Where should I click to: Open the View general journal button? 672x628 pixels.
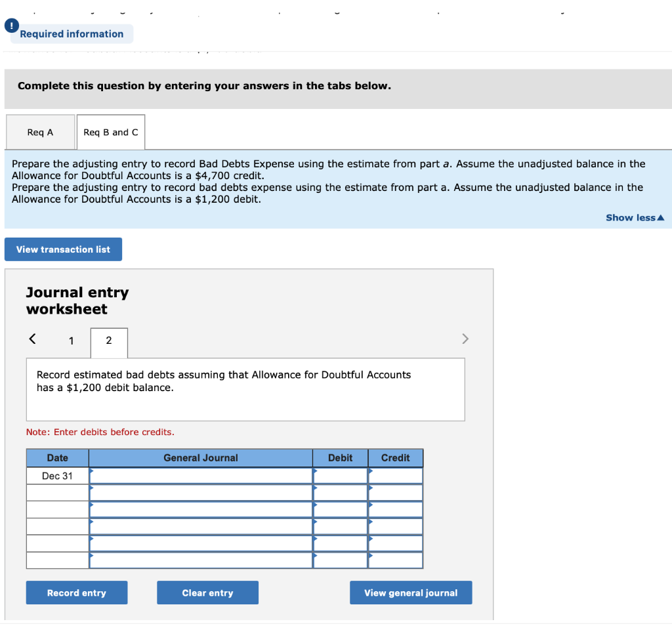click(x=411, y=592)
